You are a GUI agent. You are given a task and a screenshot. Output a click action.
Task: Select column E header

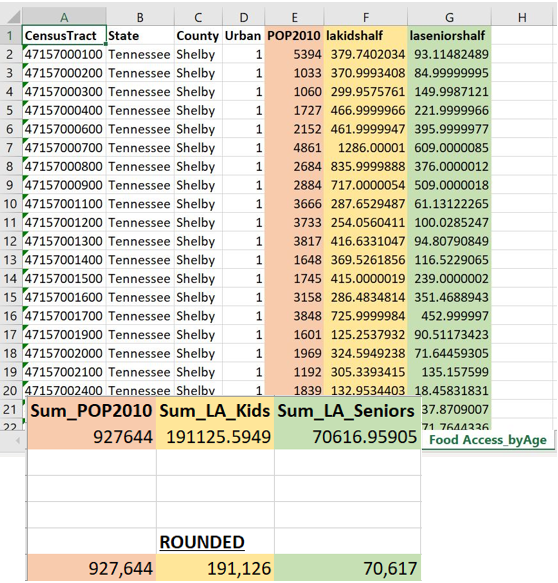click(294, 17)
